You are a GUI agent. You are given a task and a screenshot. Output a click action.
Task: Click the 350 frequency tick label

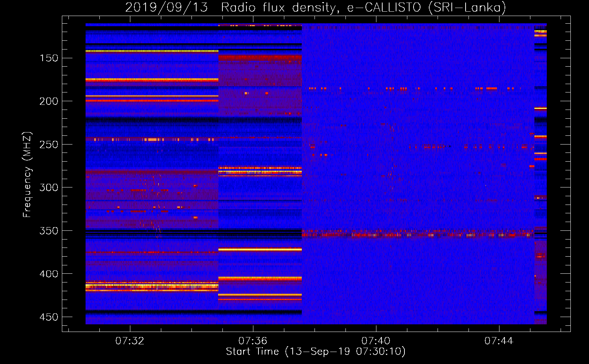[x=49, y=231]
